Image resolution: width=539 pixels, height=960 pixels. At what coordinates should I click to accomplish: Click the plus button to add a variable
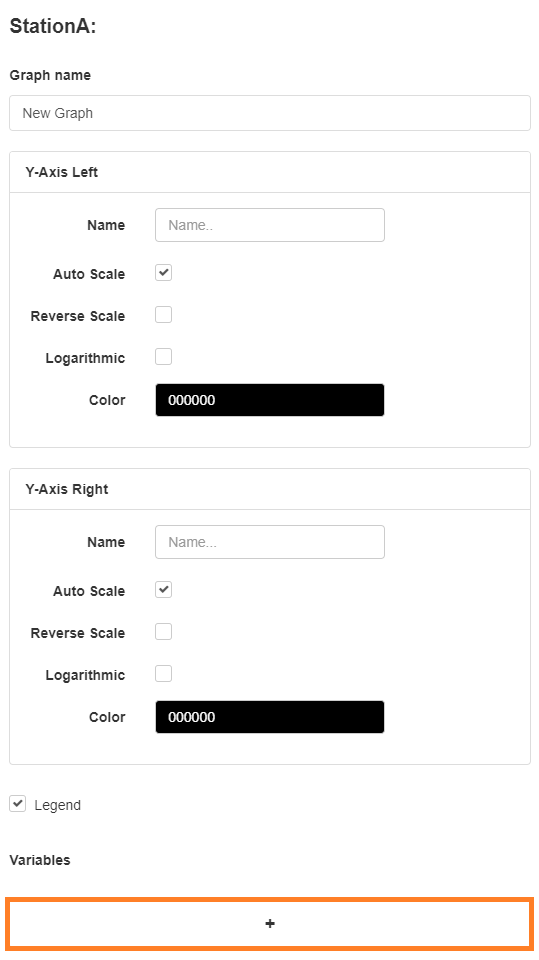tap(270, 923)
